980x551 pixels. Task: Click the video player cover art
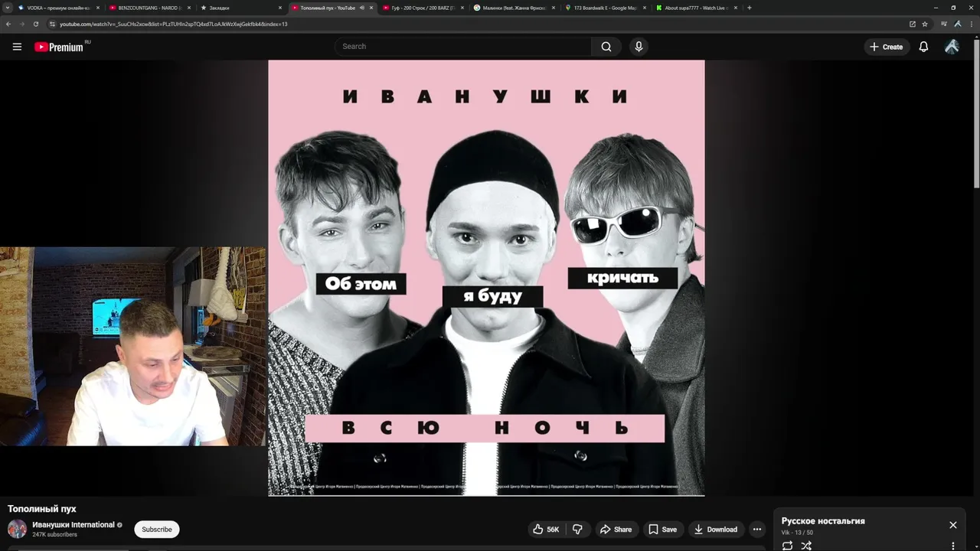486,278
